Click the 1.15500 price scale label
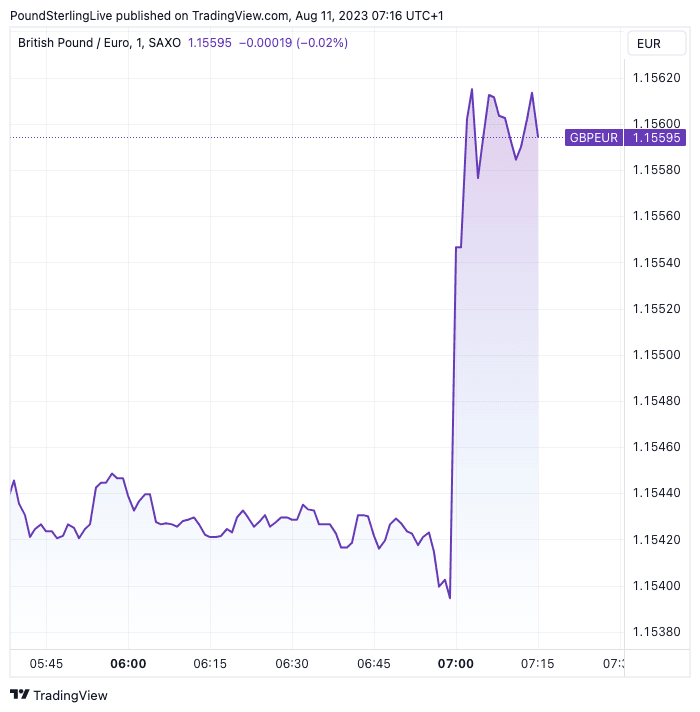This screenshot has height=712, width=700. pyautogui.click(x=656, y=355)
